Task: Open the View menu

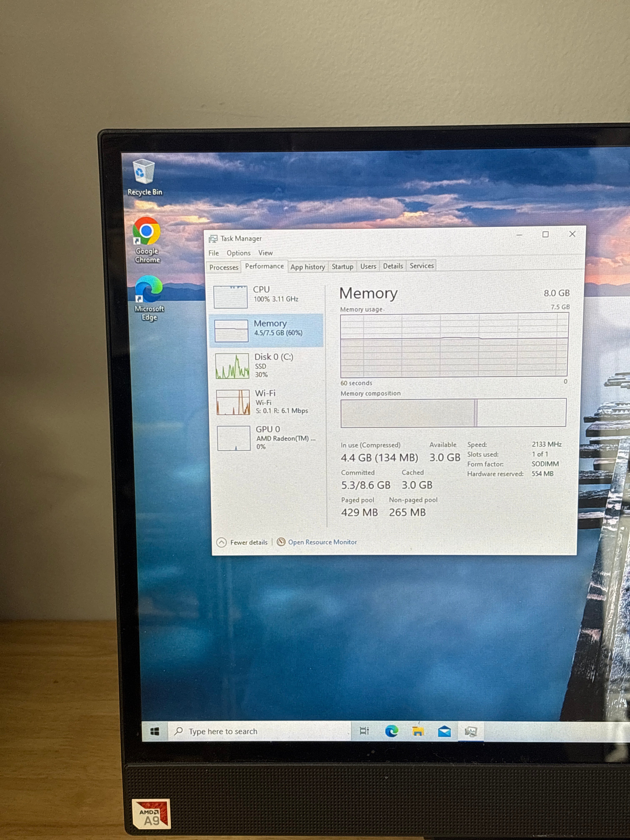Action: [265, 253]
